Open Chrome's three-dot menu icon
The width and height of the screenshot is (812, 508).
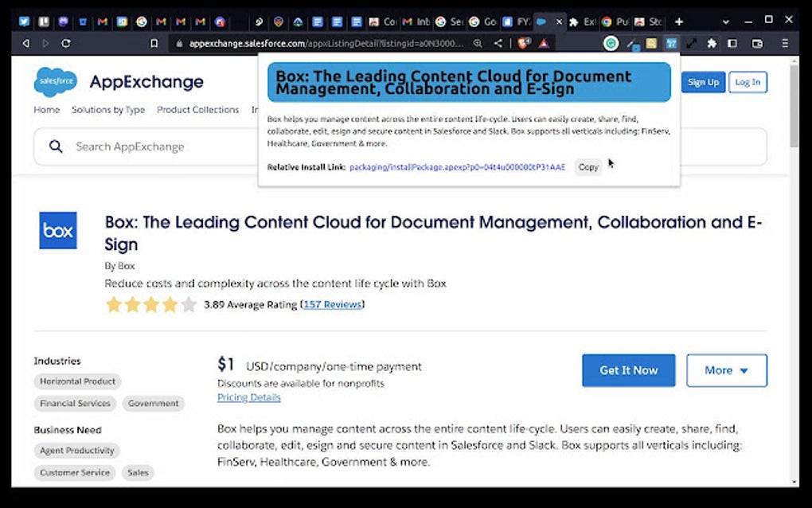pyautogui.click(x=784, y=44)
